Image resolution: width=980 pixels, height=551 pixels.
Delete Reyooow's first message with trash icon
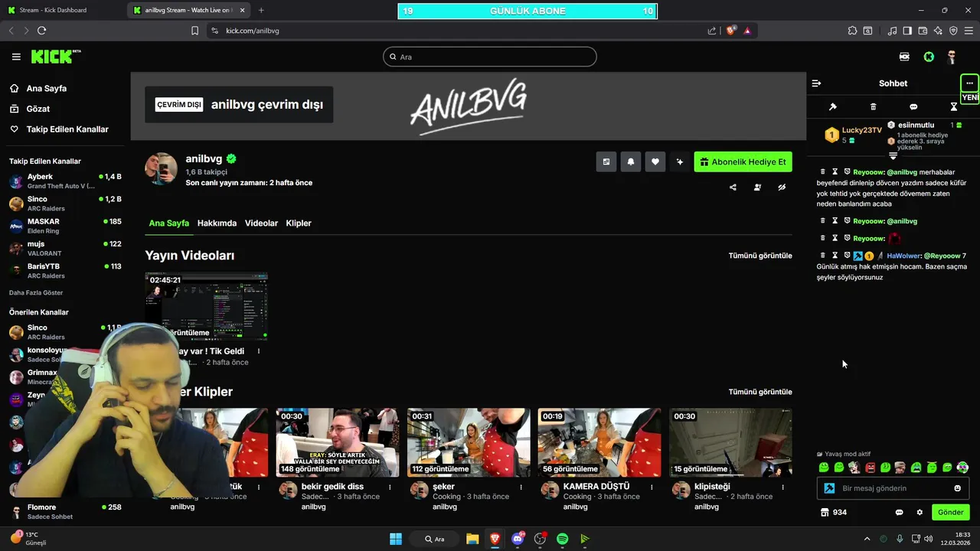click(823, 171)
